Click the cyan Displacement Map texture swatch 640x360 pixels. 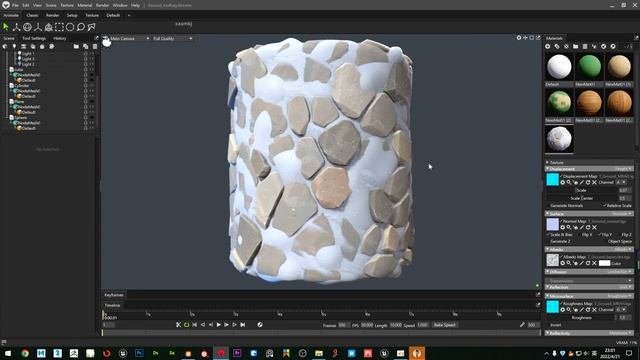[552, 179]
